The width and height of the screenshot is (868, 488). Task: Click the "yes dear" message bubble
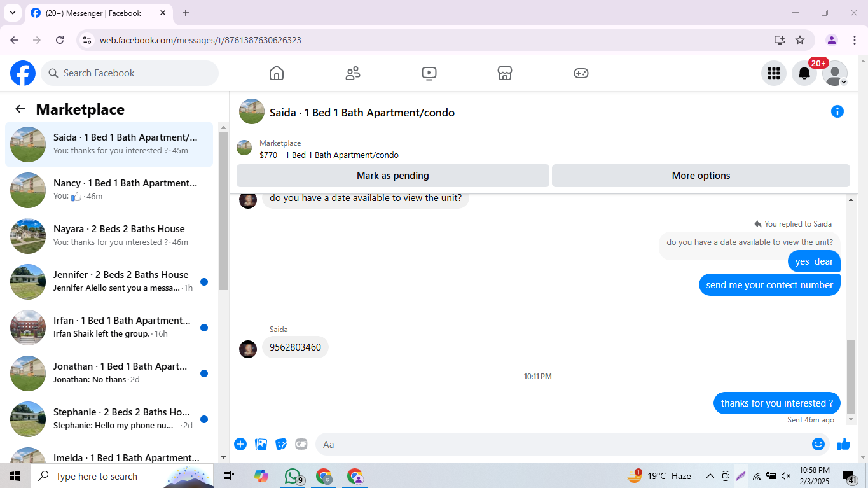click(814, 261)
